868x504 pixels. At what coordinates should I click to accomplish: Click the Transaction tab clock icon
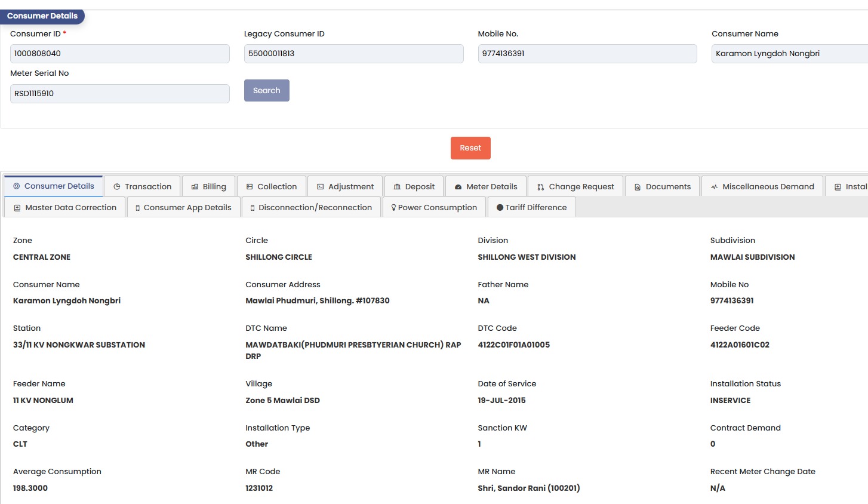(117, 187)
